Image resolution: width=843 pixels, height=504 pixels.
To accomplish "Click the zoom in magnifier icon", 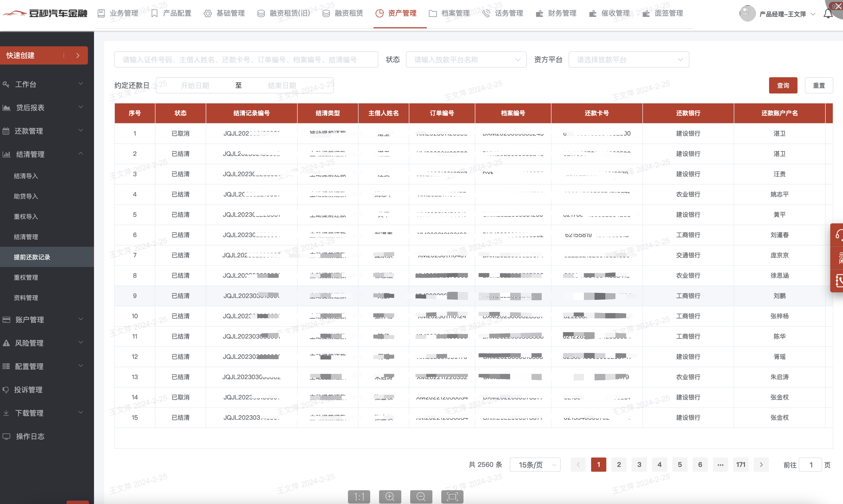I will (390, 496).
